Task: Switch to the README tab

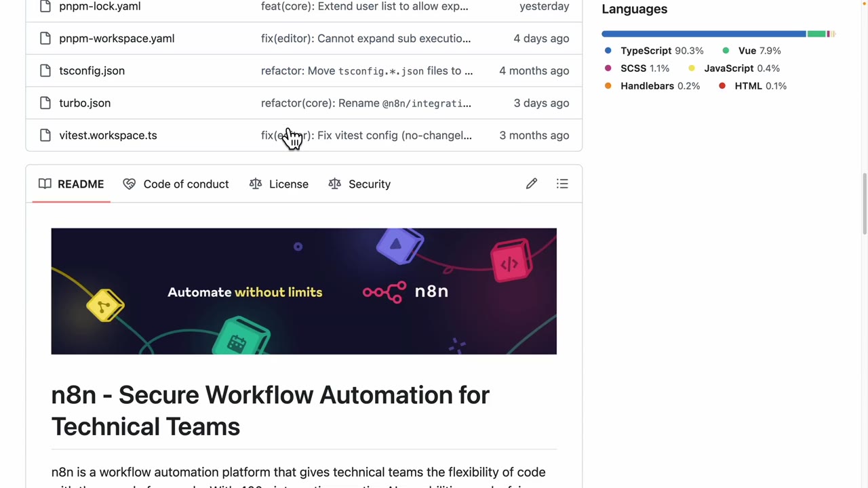Action: (71, 184)
